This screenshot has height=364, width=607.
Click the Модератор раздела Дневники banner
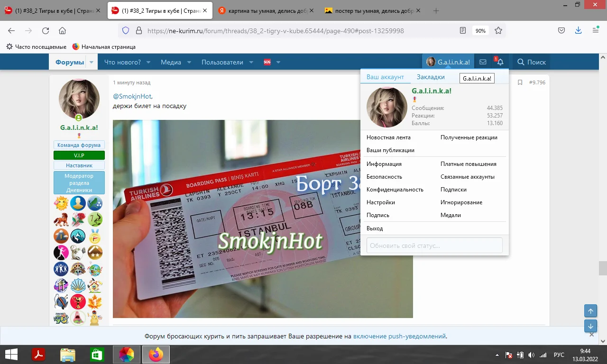(79, 182)
